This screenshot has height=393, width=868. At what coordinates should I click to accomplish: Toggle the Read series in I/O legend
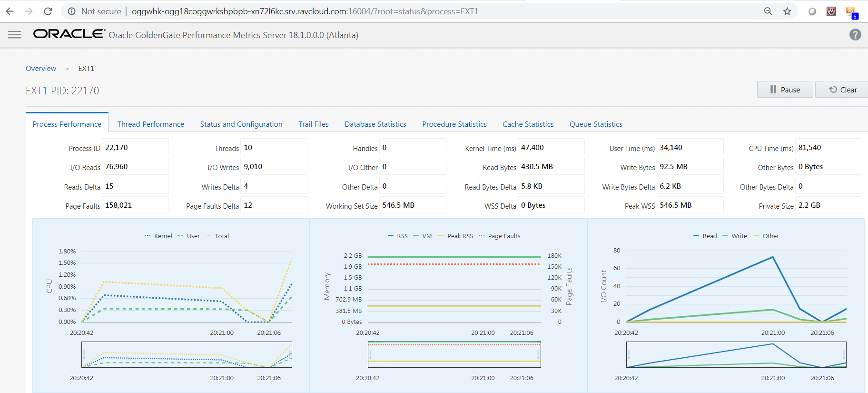coord(705,236)
